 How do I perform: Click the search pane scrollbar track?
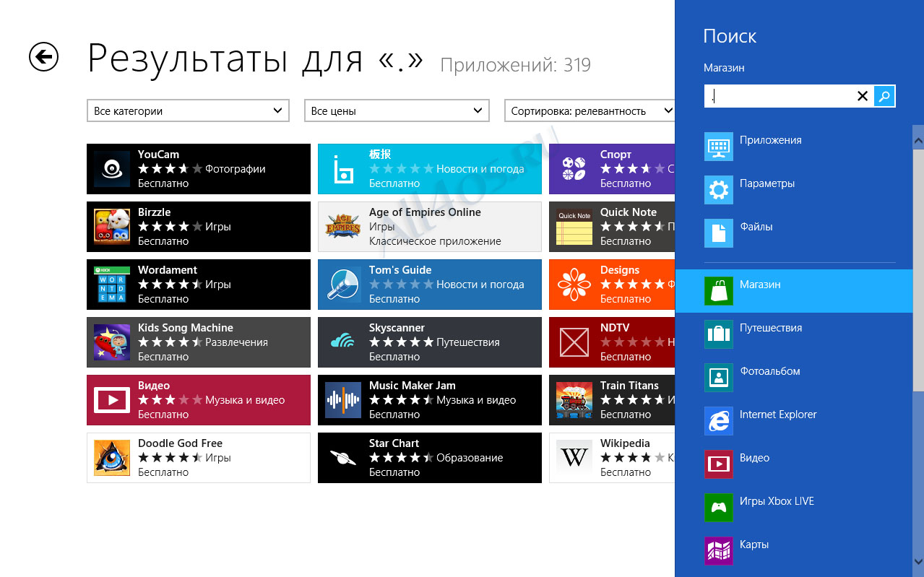918,474
